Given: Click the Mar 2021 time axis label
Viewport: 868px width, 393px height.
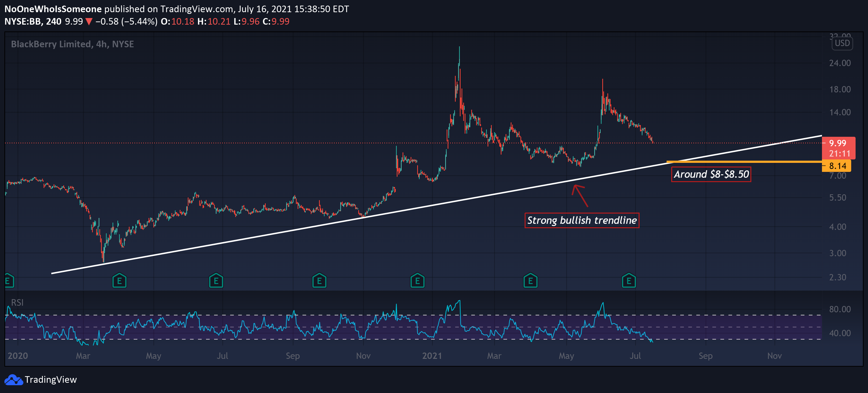Looking at the screenshot, I should click(x=494, y=356).
